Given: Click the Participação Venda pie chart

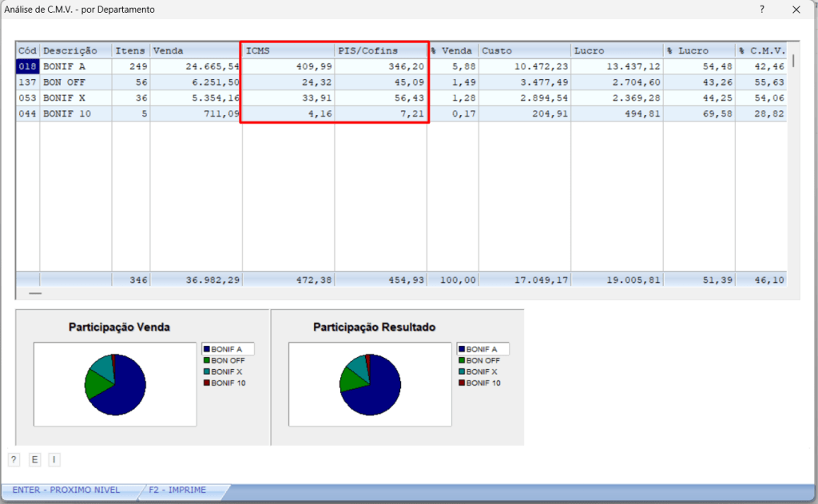Looking at the screenshot, I should (x=115, y=384).
